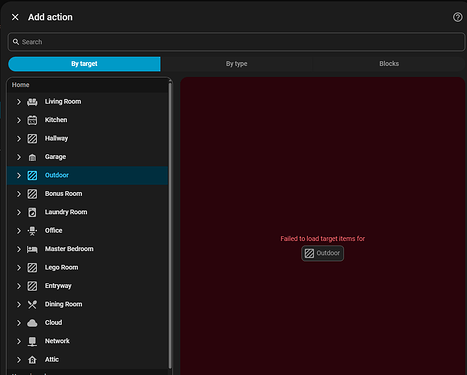Viewport: 467px width, 375px height.
Task: Select the highlighted Outdoor label in list
Action: click(57, 175)
